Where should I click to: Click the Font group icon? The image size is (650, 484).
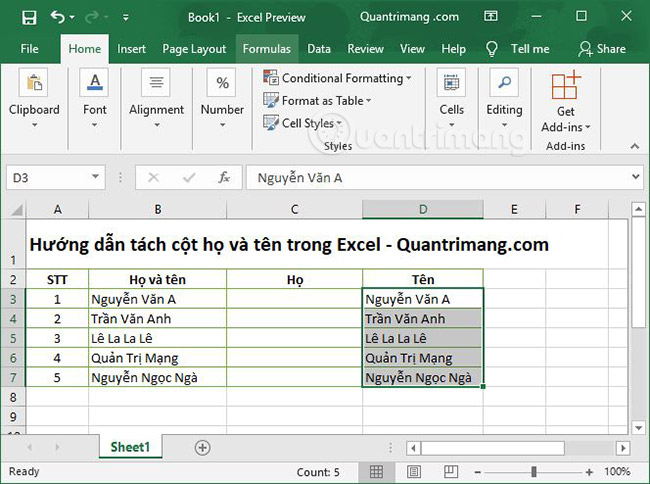point(95,82)
